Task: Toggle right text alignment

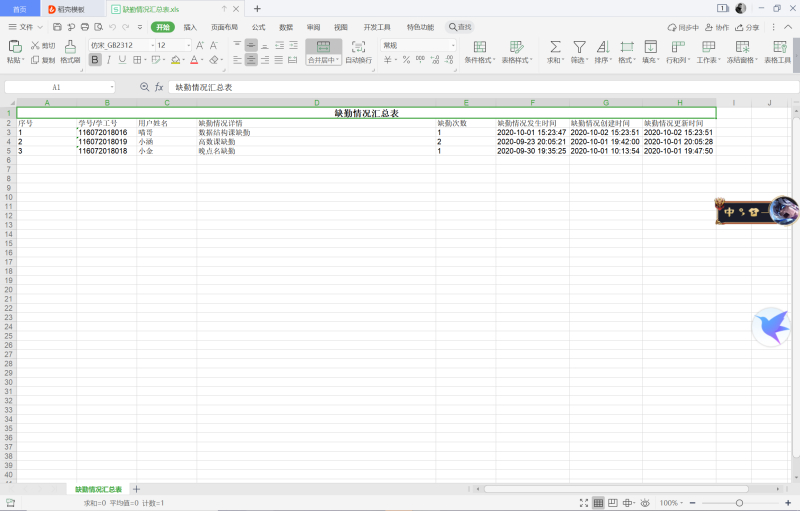Action: [265, 60]
